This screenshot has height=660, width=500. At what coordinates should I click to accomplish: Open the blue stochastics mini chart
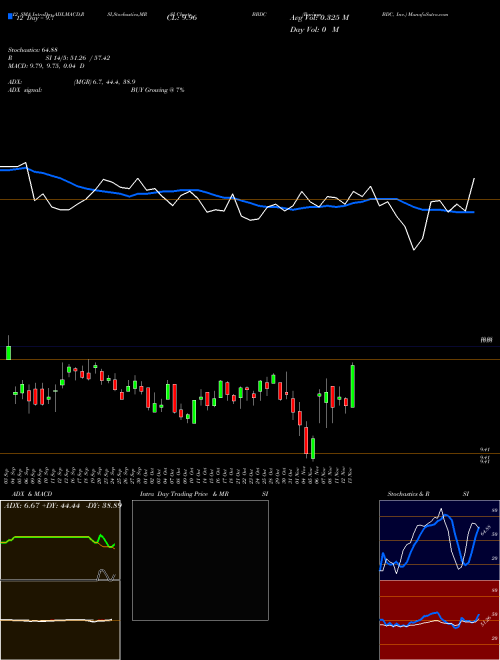pos(439,540)
